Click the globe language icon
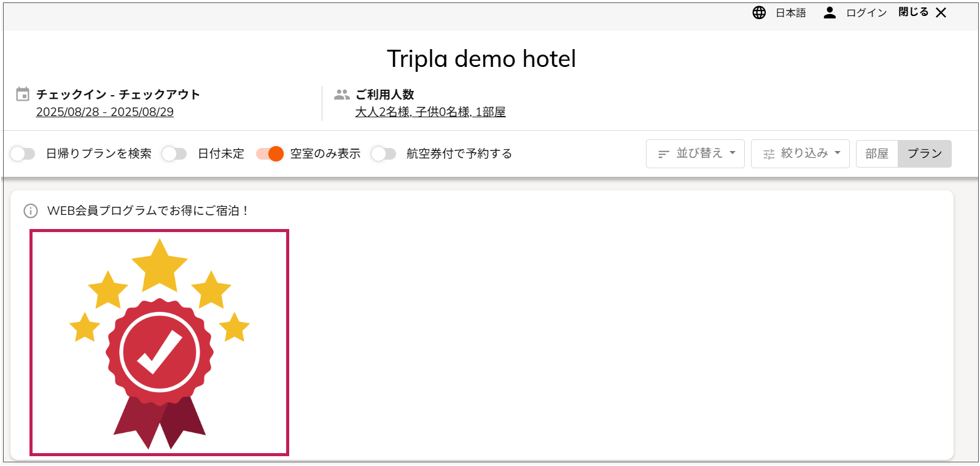Screen dimensions: 980x466 [x=759, y=13]
